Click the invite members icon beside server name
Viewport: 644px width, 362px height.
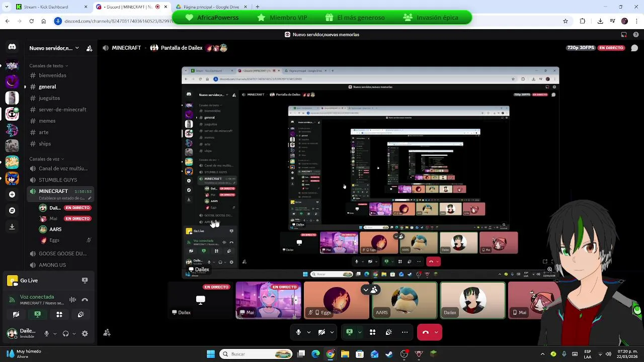tap(90, 48)
